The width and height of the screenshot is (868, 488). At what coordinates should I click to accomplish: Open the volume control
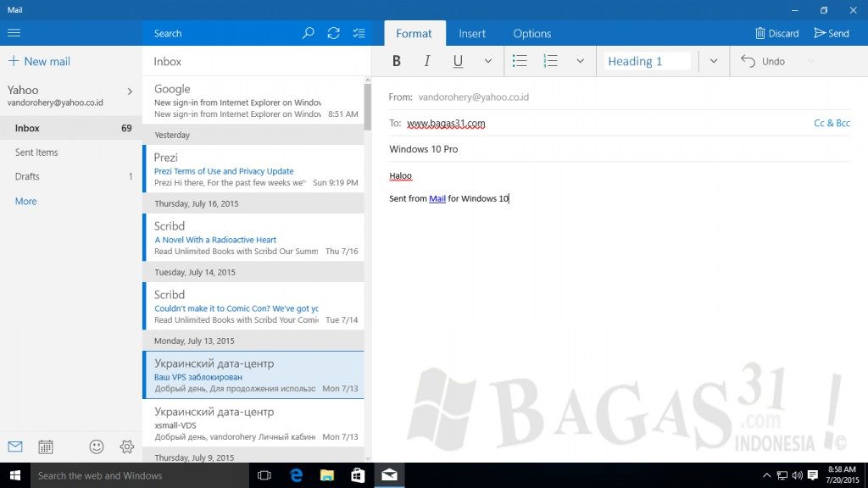tap(797, 475)
